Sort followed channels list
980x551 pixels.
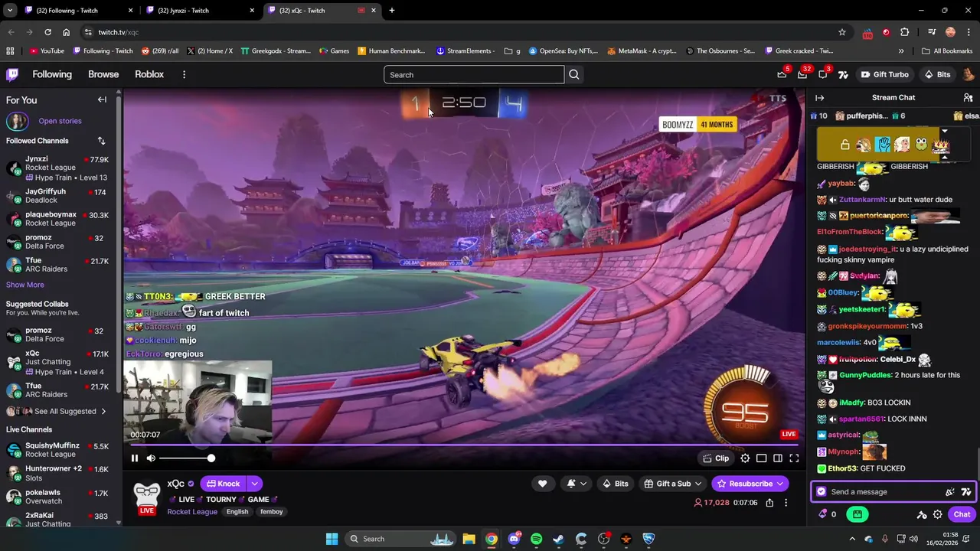(101, 141)
